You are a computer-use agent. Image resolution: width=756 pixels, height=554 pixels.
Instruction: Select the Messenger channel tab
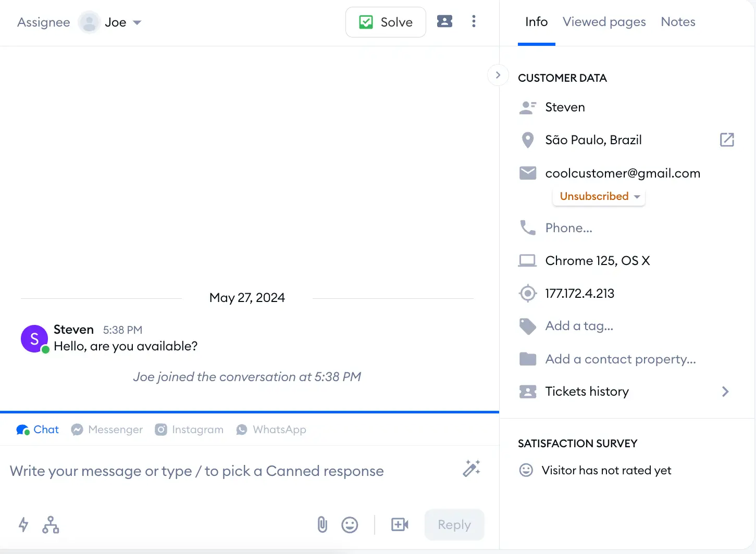(x=107, y=430)
